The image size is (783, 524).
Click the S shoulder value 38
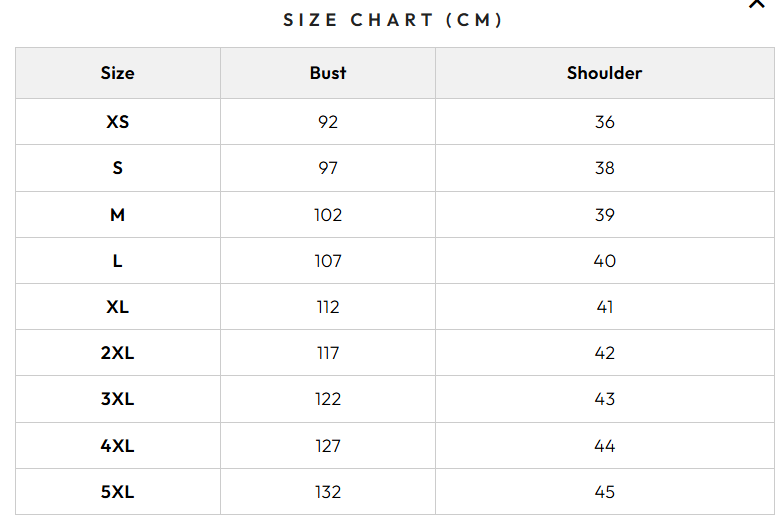pos(604,168)
